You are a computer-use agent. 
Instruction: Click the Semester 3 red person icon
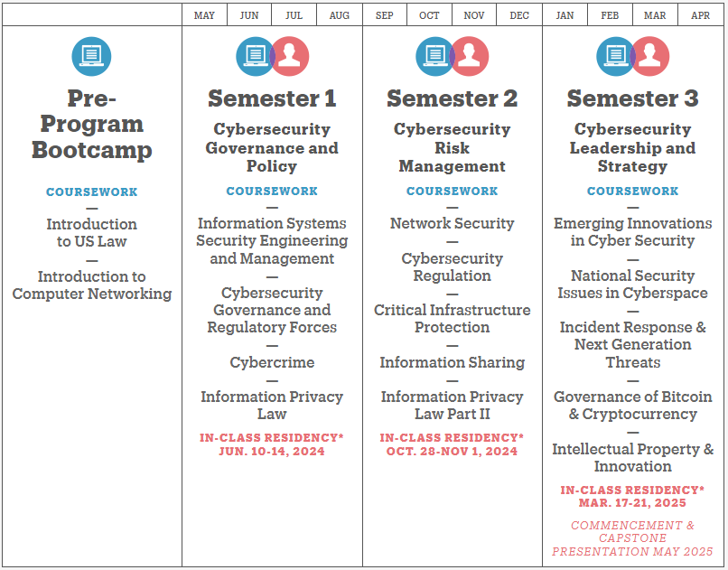click(x=651, y=56)
